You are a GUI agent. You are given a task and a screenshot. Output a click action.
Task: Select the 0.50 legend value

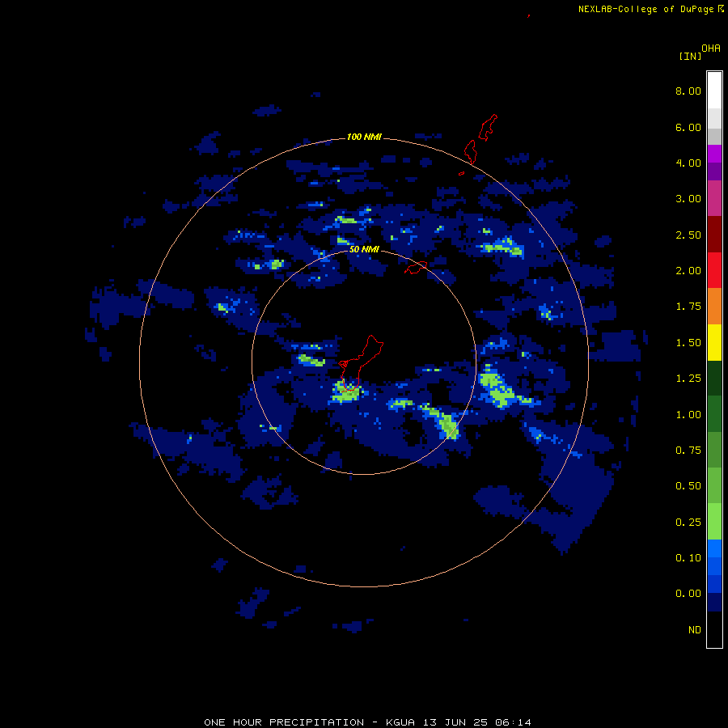click(x=688, y=486)
